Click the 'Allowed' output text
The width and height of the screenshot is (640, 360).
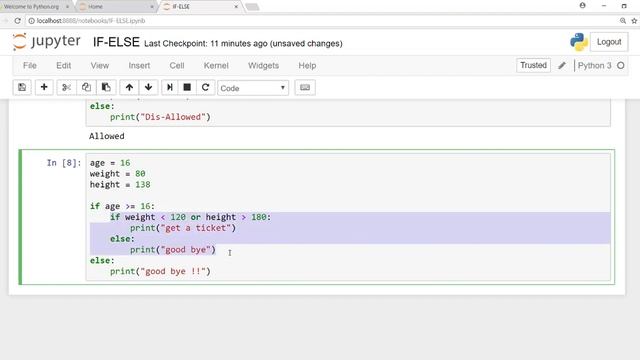click(107, 136)
